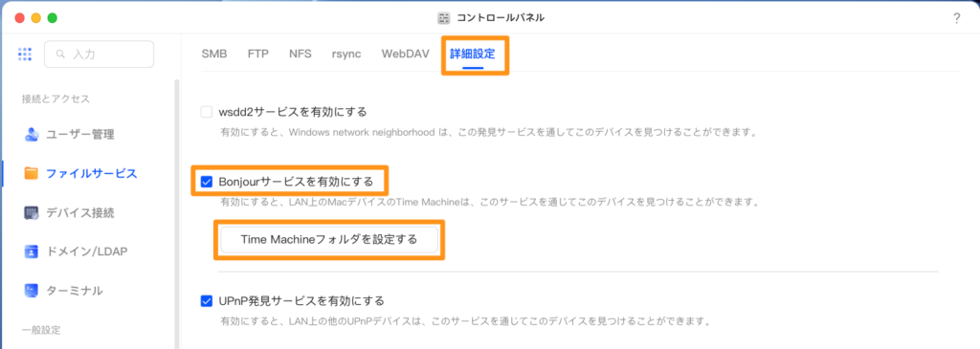
Task: Select the NFS tab
Action: point(300,54)
